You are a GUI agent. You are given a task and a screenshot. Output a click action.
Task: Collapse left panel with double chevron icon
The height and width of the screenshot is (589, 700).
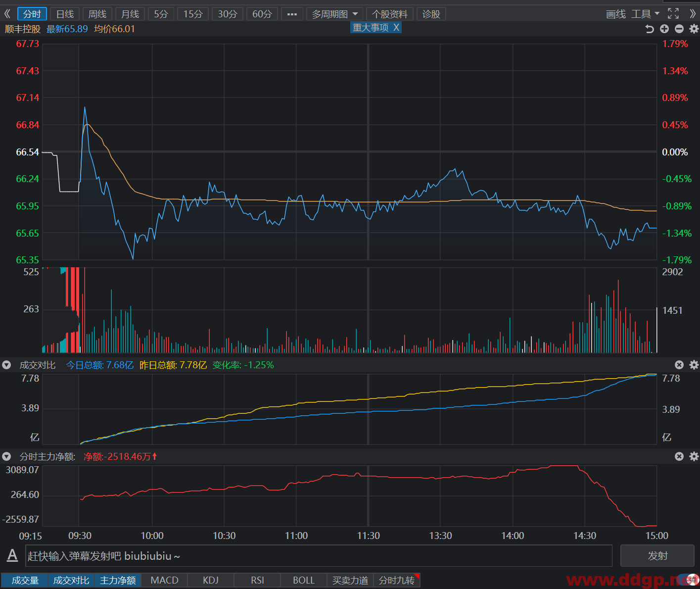(x=7, y=14)
